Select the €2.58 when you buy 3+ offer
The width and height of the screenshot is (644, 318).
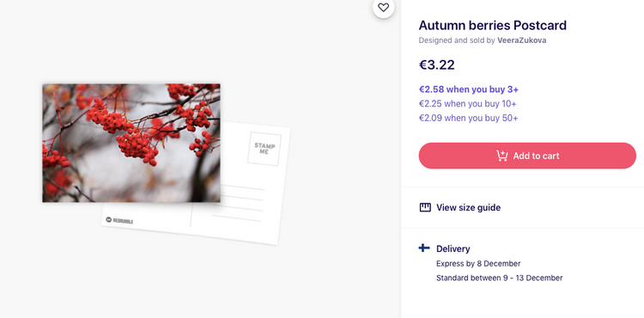pos(469,89)
